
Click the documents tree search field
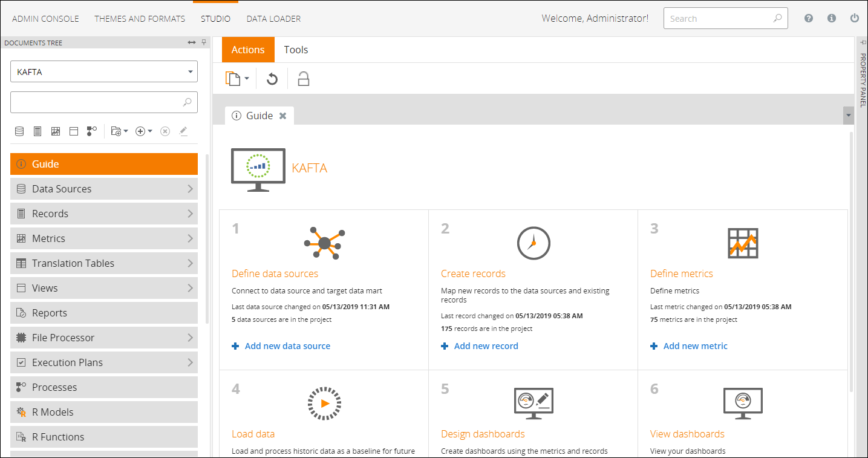97,102
